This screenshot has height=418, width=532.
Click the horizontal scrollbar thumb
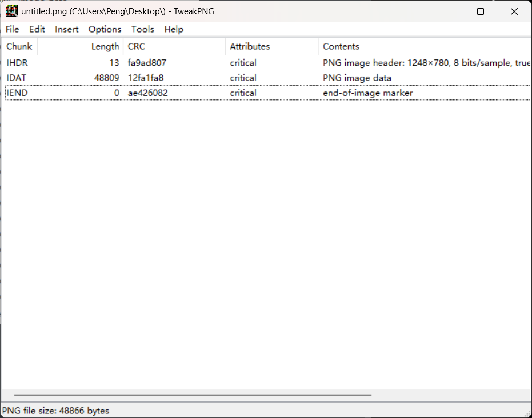point(193,395)
